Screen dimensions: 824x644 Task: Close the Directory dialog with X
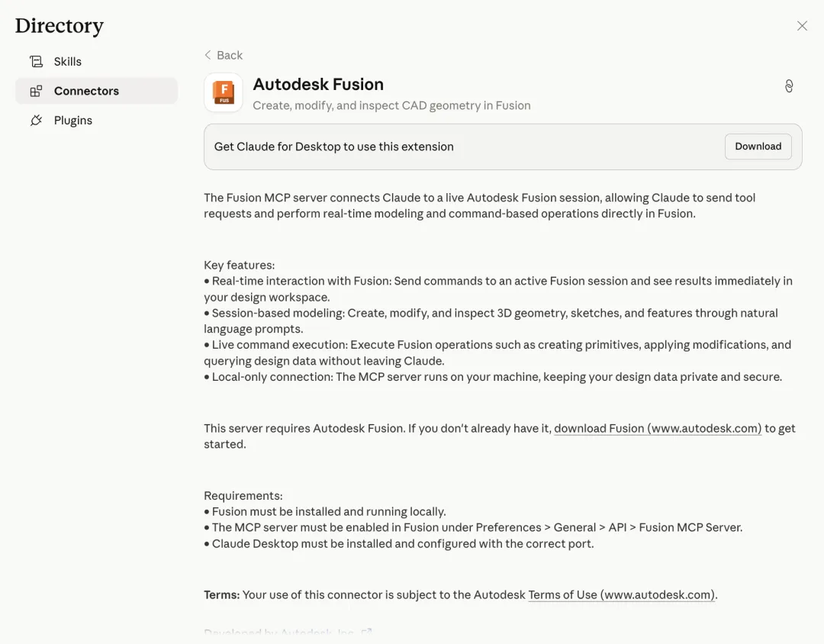(x=802, y=26)
